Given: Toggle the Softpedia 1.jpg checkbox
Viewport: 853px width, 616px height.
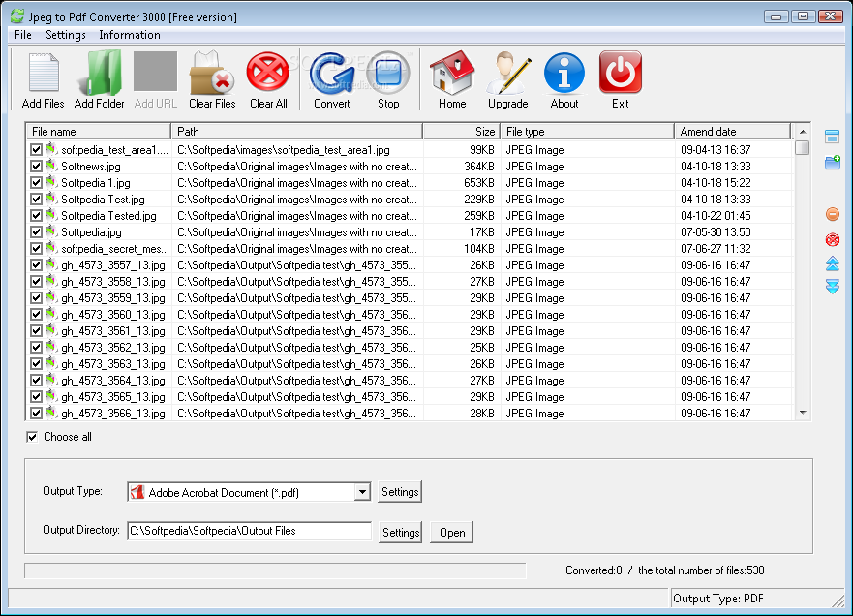Looking at the screenshot, I should coord(37,183).
